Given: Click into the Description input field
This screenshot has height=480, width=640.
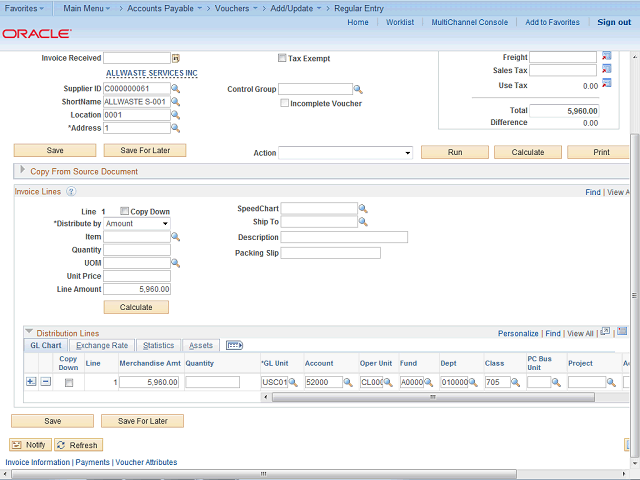Looking at the screenshot, I should pyautogui.click(x=344, y=237).
